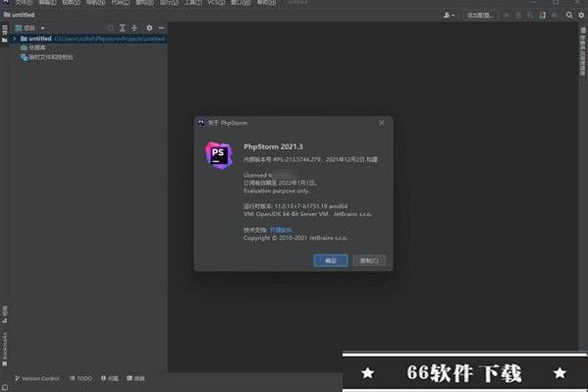
Task: Click the build number line in About dialog
Action: 310,159
